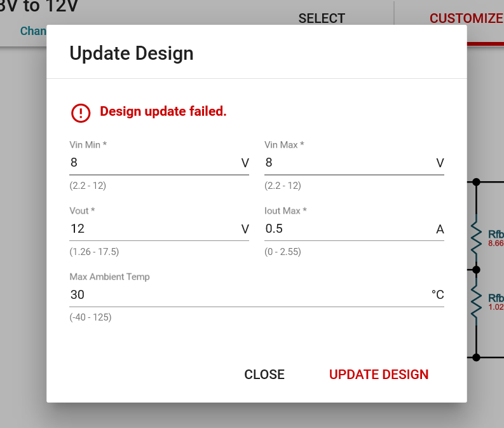Switch to the SELECT tab
The image size is (504, 428).
[322, 18]
